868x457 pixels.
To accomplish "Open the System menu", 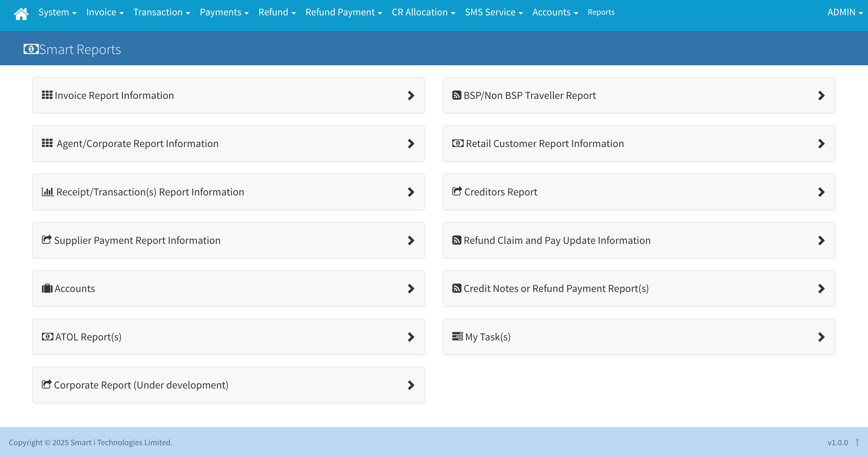I will click(x=58, y=12).
